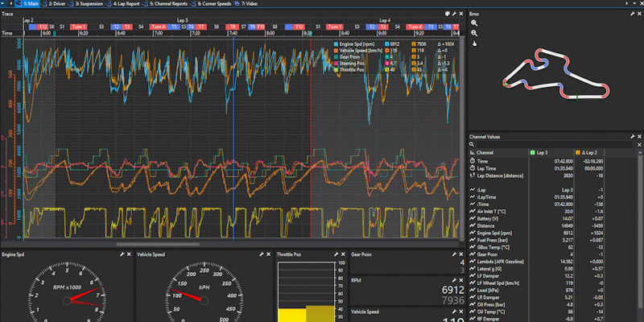
Task: Sort by the Channel column header
Action: pos(498,153)
